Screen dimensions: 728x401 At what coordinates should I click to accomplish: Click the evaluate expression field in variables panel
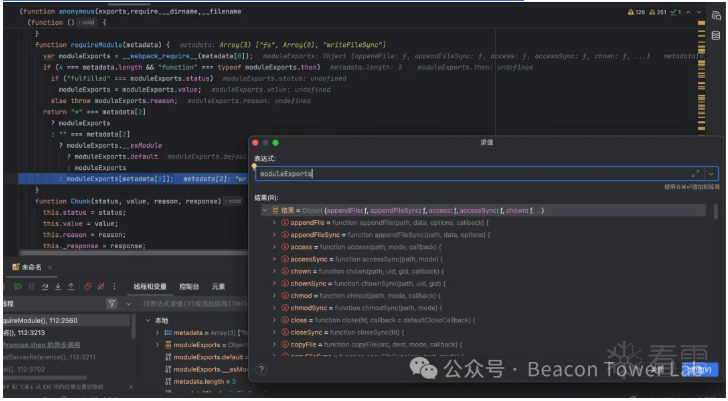click(x=194, y=304)
